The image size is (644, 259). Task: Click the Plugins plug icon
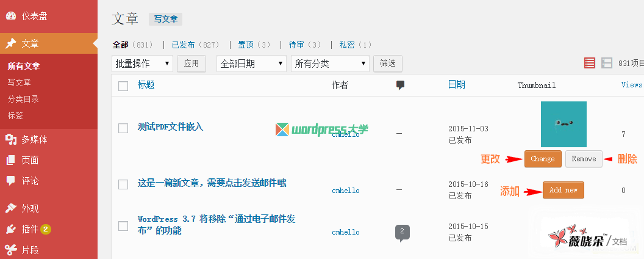11,229
